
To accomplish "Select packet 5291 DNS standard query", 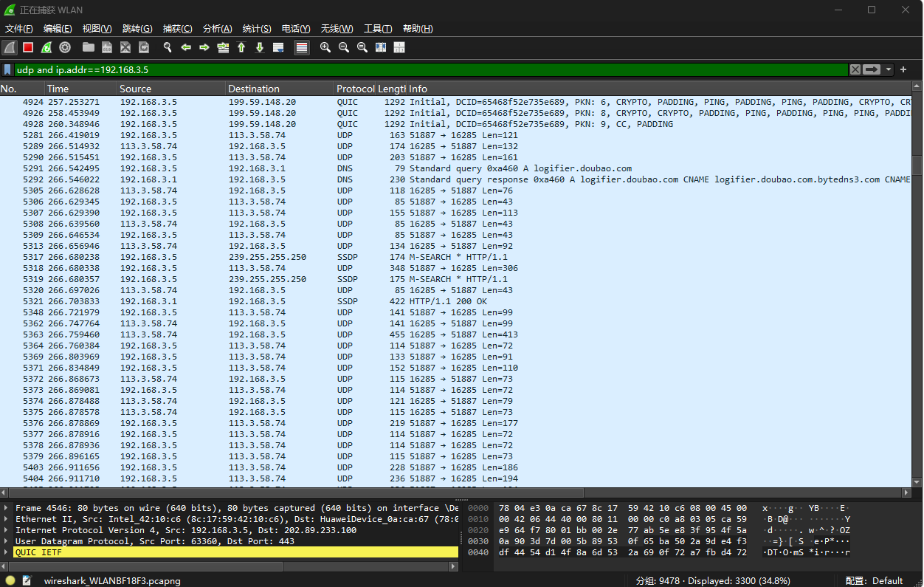I will point(455,168).
